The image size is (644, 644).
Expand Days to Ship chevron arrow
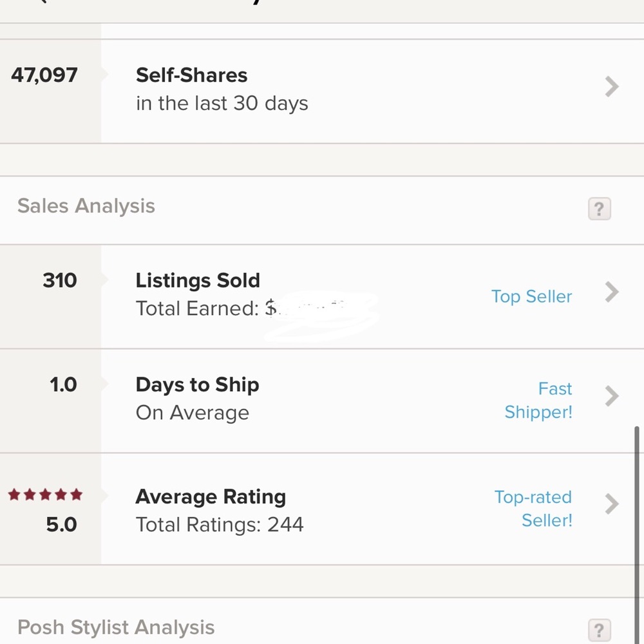[x=612, y=395]
